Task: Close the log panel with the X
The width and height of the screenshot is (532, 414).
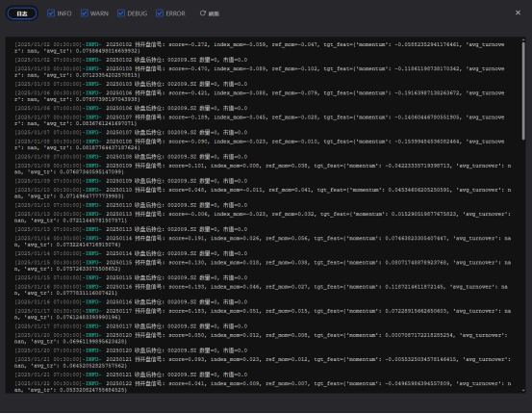Action: click(x=518, y=13)
